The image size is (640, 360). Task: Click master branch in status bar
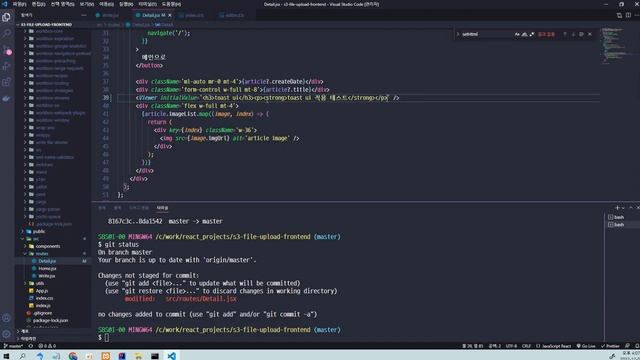coord(13,346)
